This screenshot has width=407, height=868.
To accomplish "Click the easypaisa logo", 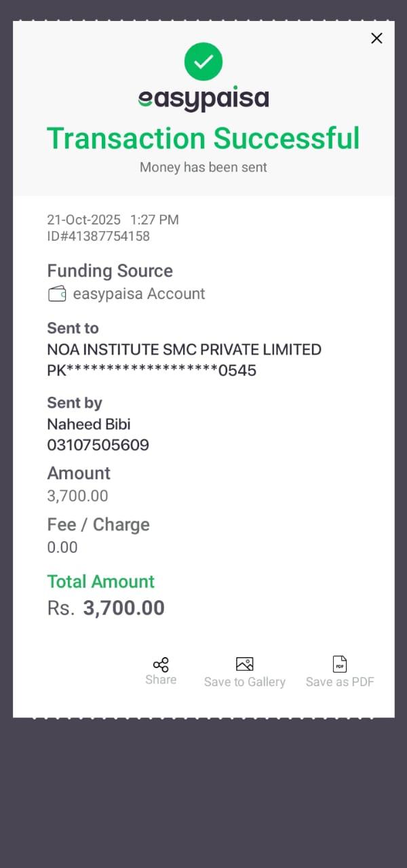I will coord(203,100).
